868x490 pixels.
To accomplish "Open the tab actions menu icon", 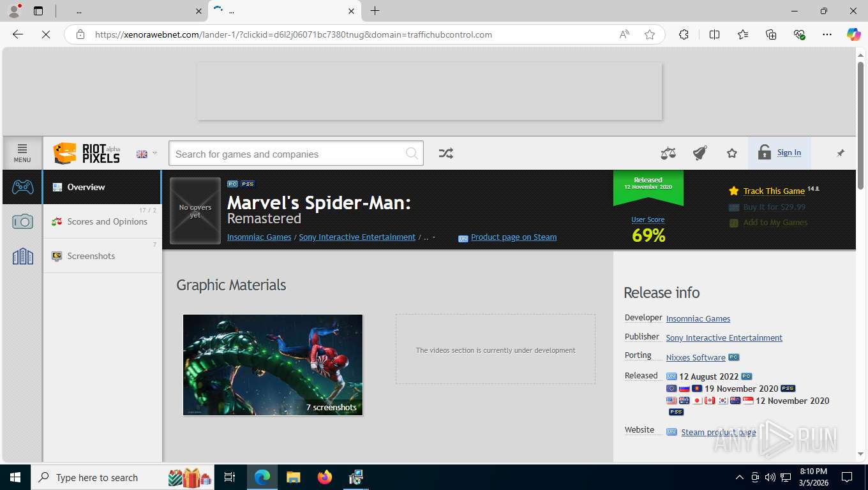I will [x=38, y=11].
